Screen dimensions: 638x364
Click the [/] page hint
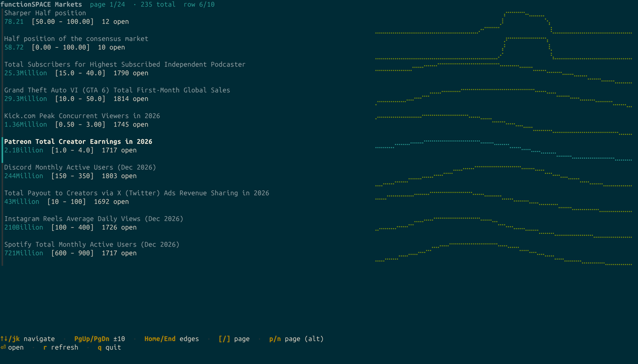point(234,338)
